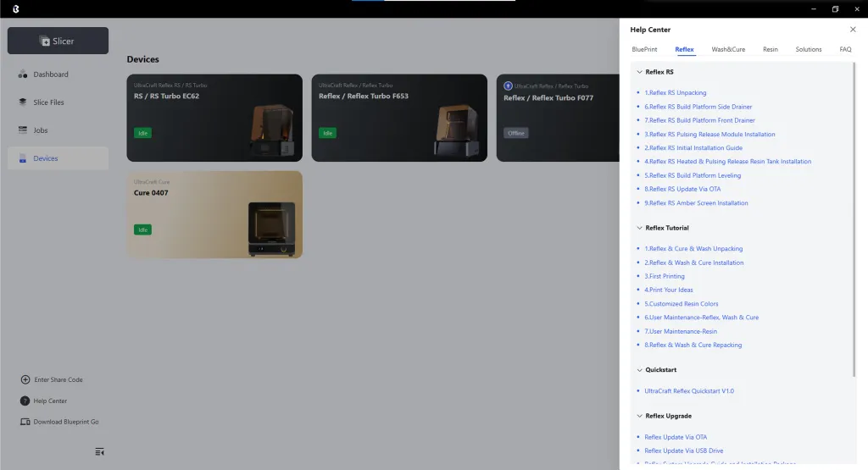Click the Slicer button icon

[45, 41]
